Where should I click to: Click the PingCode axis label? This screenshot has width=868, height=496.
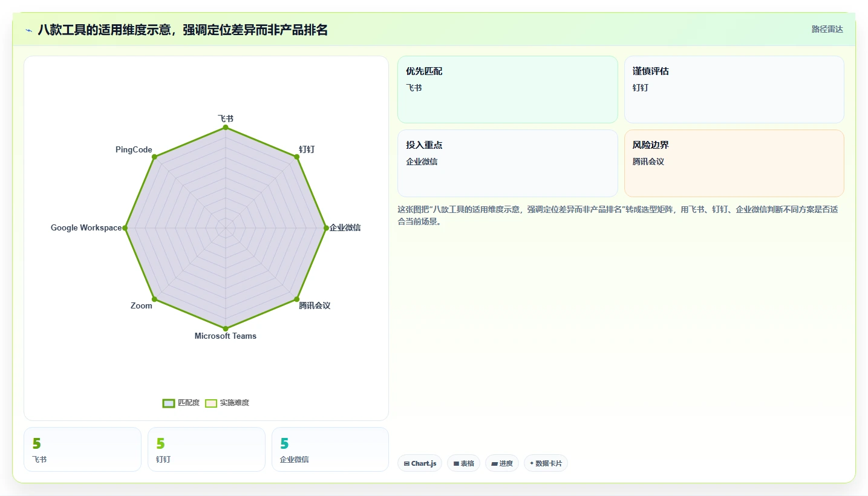[x=134, y=150]
